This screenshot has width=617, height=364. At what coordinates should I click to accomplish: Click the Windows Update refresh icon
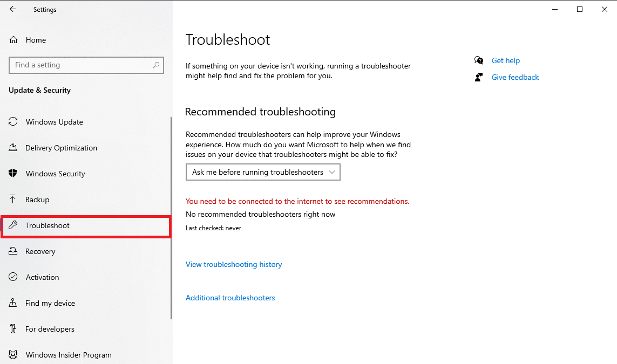coord(13,121)
